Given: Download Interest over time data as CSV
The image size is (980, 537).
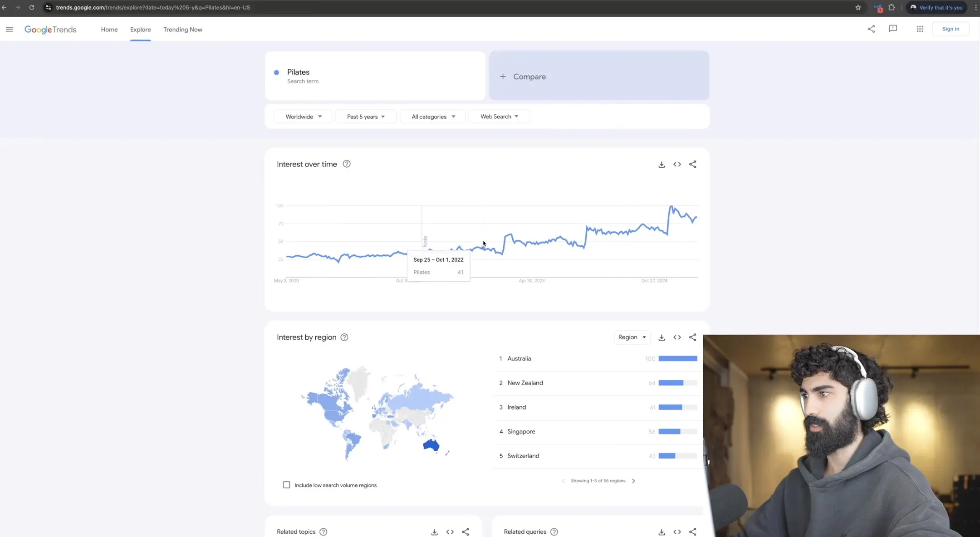Looking at the screenshot, I should 661,165.
